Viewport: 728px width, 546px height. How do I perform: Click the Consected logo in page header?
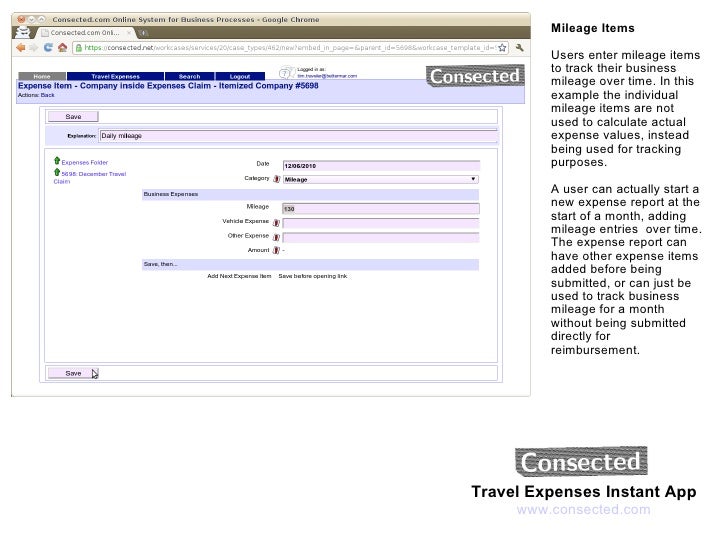coord(475,76)
